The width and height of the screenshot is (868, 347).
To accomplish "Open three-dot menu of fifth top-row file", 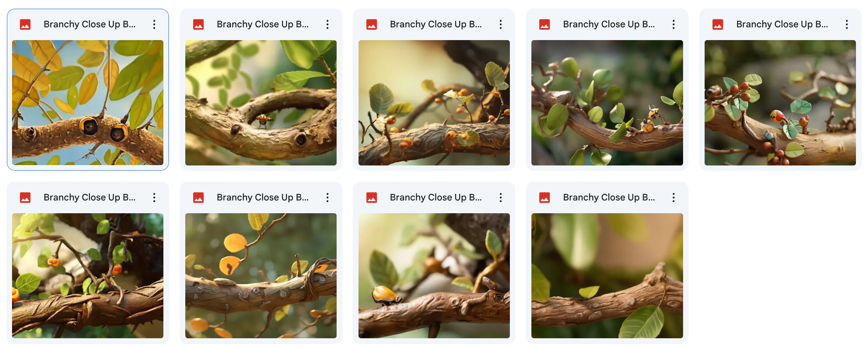I will [847, 24].
